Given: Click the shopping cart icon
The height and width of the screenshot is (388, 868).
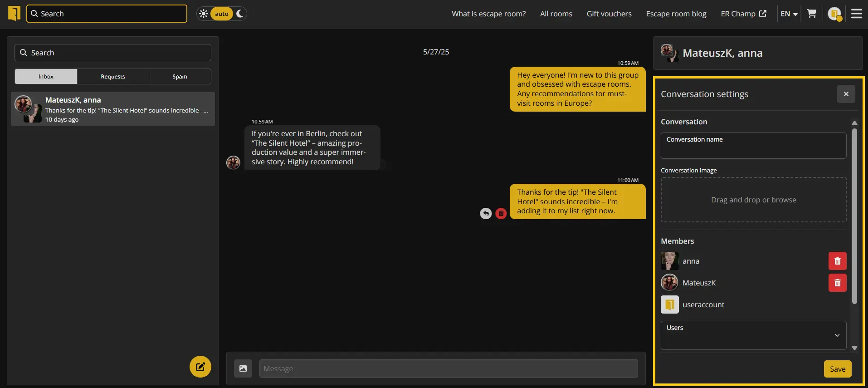Looking at the screenshot, I should click(812, 14).
